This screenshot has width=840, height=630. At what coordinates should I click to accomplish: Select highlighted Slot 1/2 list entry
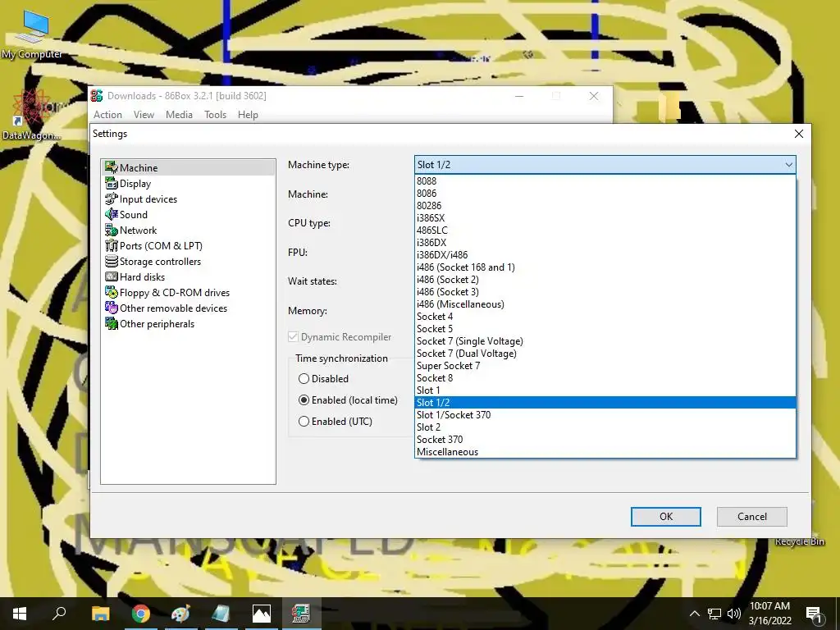click(x=605, y=403)
